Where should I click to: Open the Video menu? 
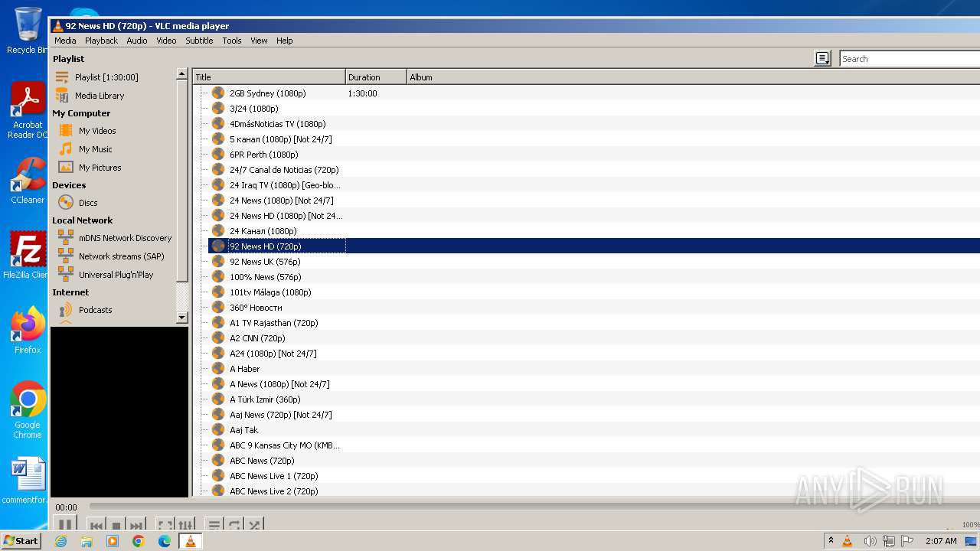tap(166, 41)
